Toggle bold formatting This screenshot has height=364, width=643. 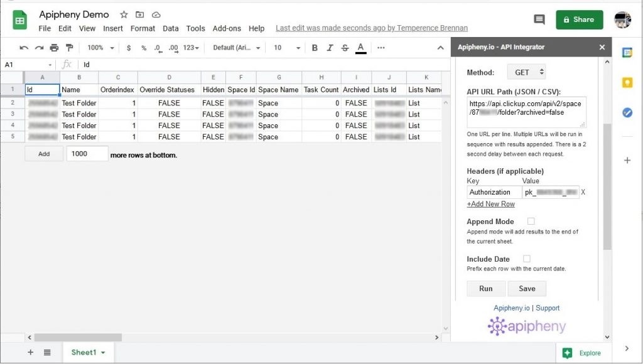(314, 48)
